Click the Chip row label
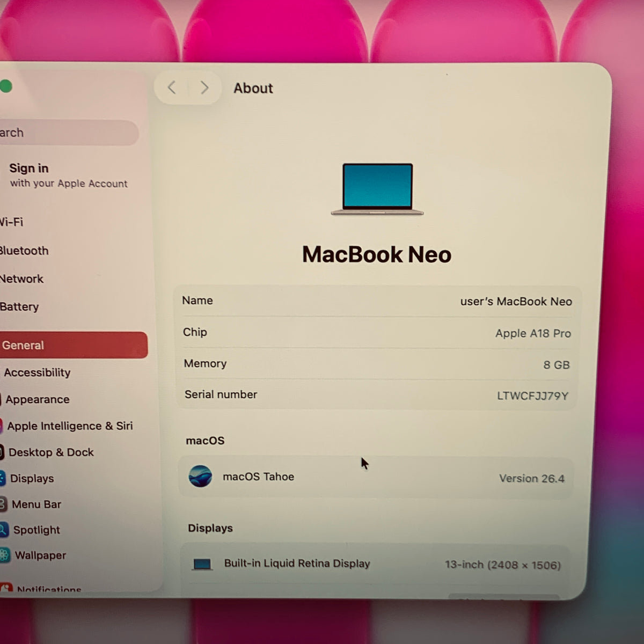Viewport: 644px width, 644px height. point(195,332)
